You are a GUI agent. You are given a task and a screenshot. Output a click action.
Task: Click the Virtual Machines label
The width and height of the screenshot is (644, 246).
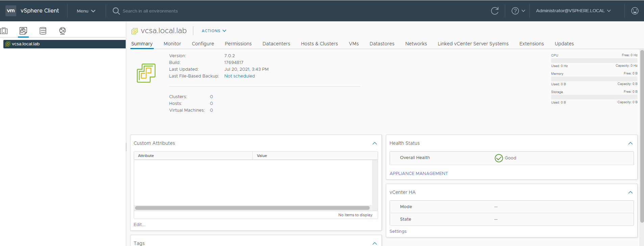tap(187, 110)
